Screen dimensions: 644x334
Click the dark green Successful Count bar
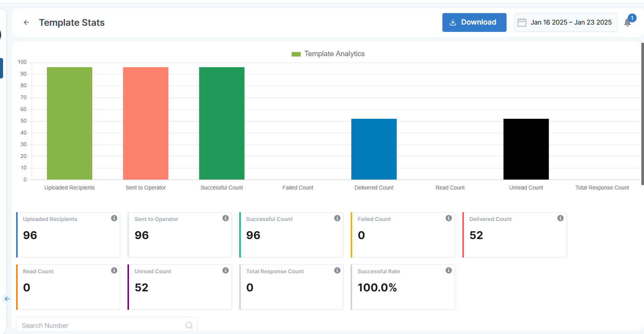pyautogui.click(x=222, y=123)
